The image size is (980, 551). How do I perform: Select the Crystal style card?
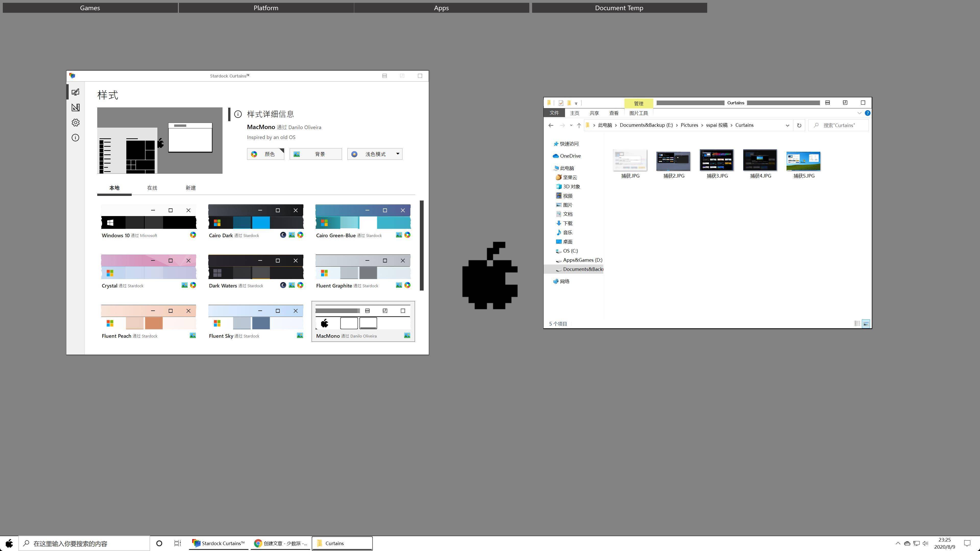point(149,272)
